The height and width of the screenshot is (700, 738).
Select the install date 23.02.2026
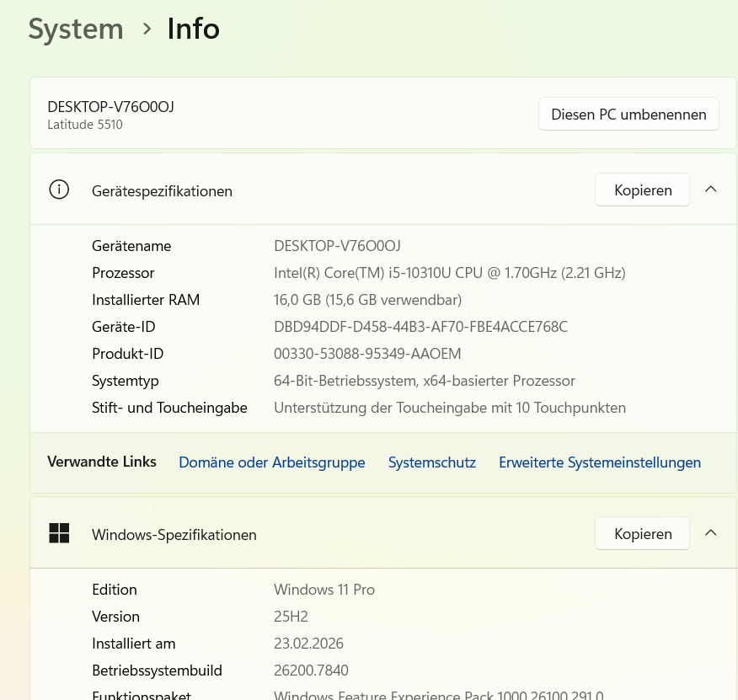(308, 644)
